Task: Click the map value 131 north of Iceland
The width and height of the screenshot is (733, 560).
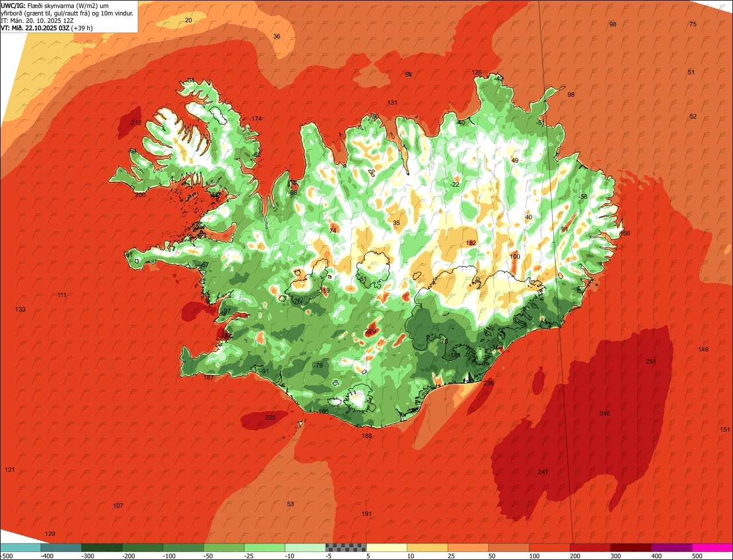Action: (392, 102)
